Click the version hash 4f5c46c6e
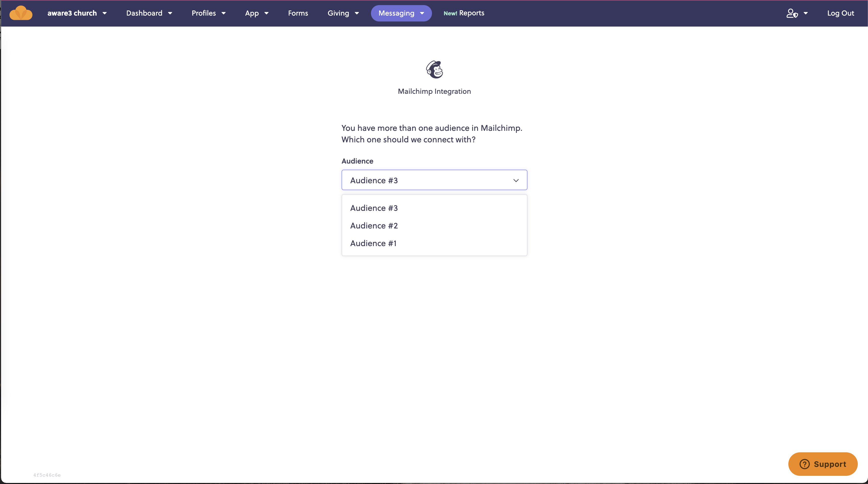Viewport: 868px width, 484px height. (x=47, y=475)
